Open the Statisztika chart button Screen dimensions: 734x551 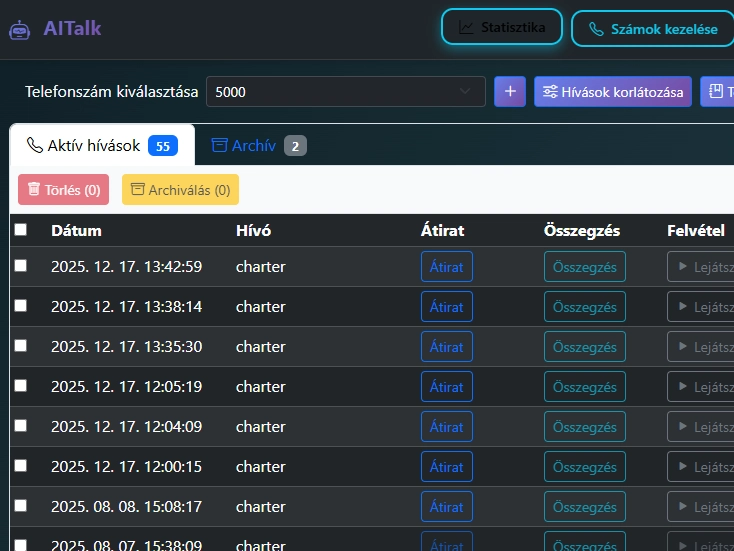pos(502,28)
